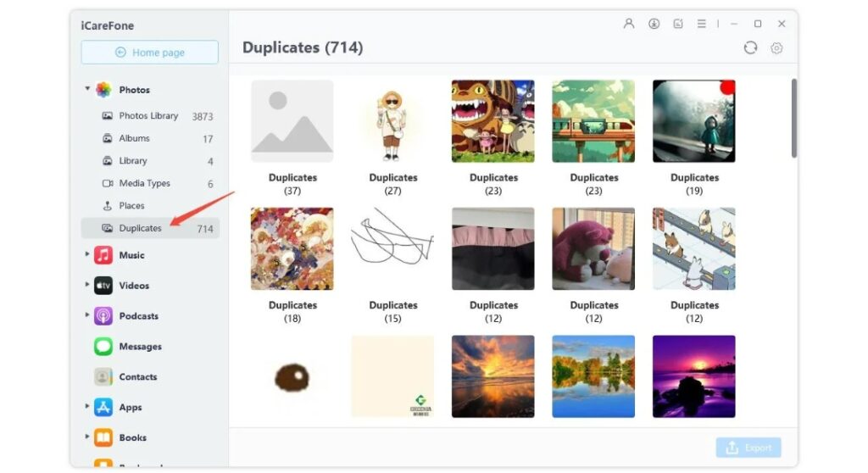
Task: Go back to Home page
Action: point(149,53)
